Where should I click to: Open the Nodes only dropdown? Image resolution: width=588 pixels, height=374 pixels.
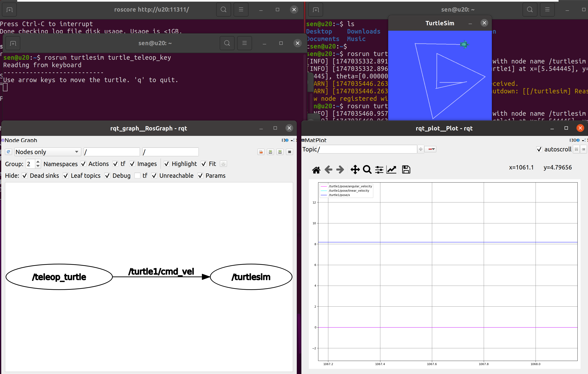point(47,152)
